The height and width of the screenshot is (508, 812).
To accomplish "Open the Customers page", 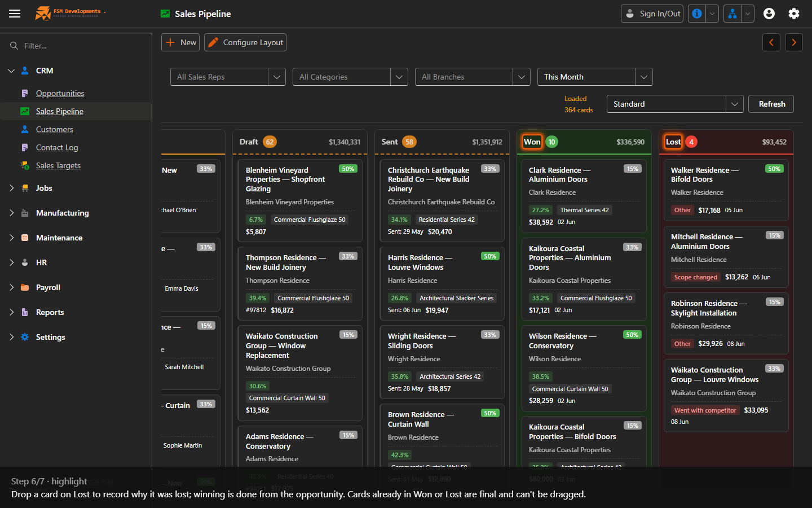I will click(x=54, y=129).
